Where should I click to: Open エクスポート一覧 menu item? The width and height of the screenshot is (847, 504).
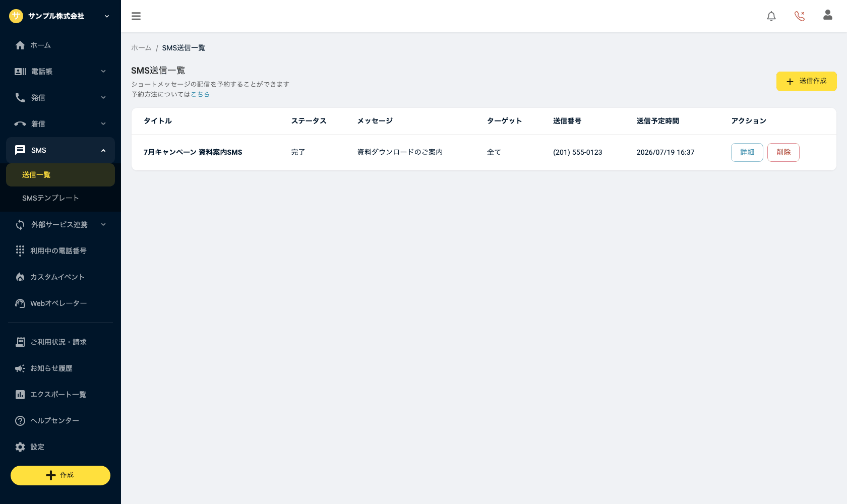click(x=60, y=395)
